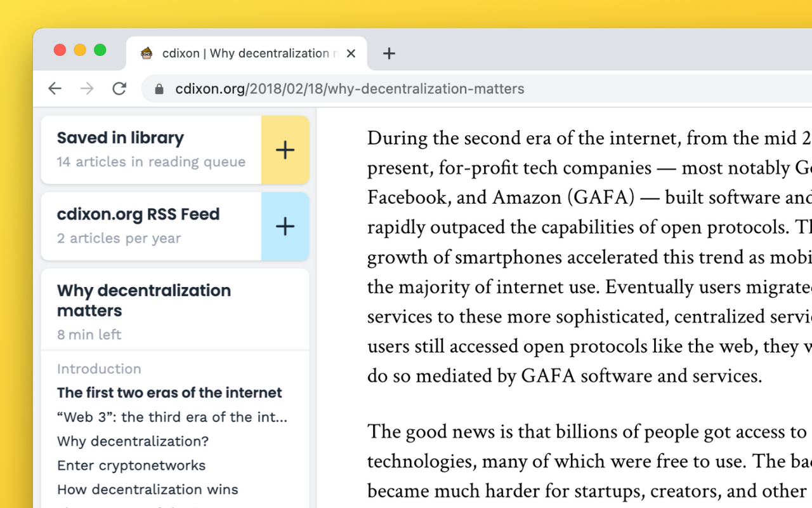
Task: Navigate back using the back arrow
Action: pyautogui.click(x=55, y=88)
